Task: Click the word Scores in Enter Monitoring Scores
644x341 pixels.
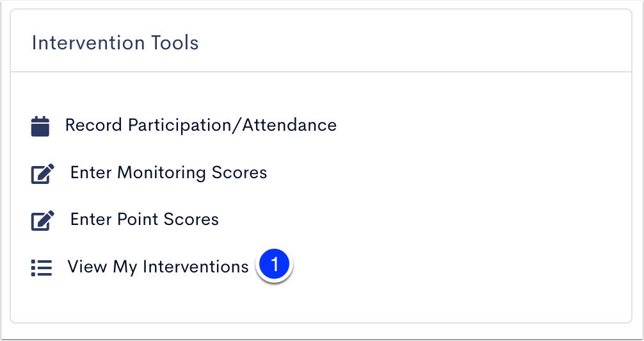Action: point(239,173)
